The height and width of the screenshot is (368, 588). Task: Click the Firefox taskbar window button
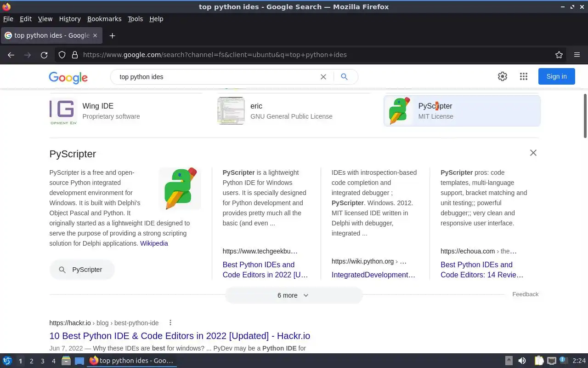click(x=132, y=361)
